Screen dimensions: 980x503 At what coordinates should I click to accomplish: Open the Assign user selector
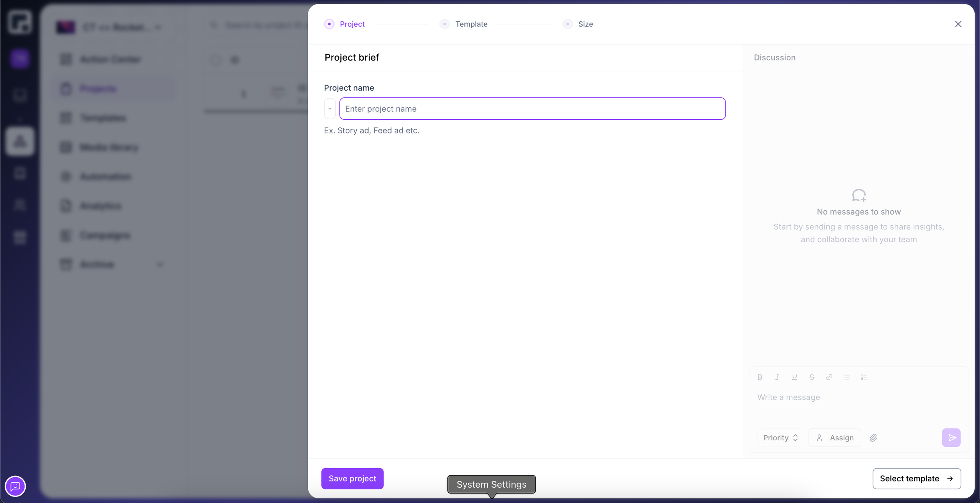coord(835,438)
